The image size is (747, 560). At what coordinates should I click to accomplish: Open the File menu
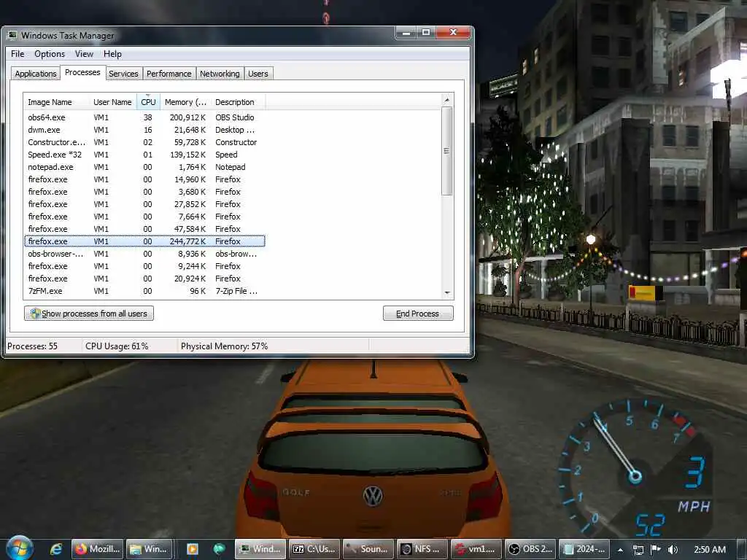[18, 54]
